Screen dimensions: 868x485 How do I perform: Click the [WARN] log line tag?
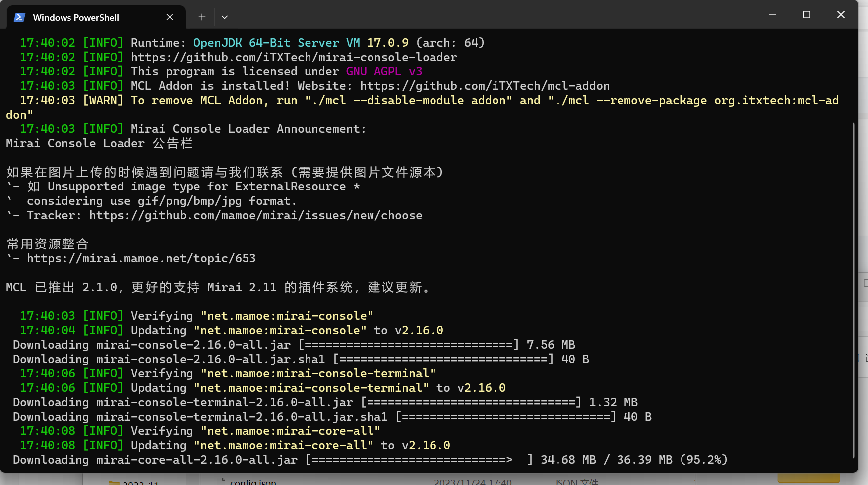(x=103, y=100)
